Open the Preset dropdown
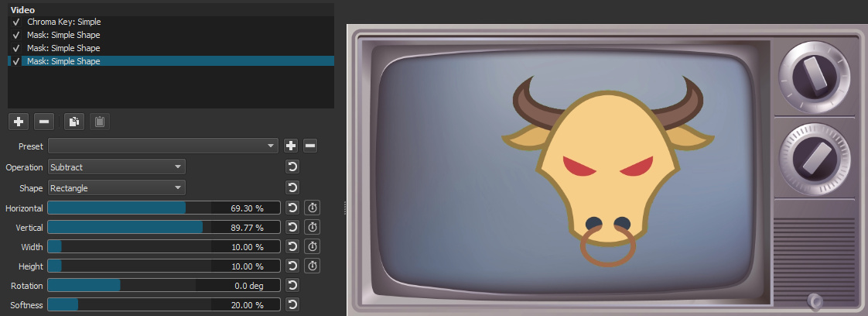This screenshot has height=316, width=868. pos(162,146)
